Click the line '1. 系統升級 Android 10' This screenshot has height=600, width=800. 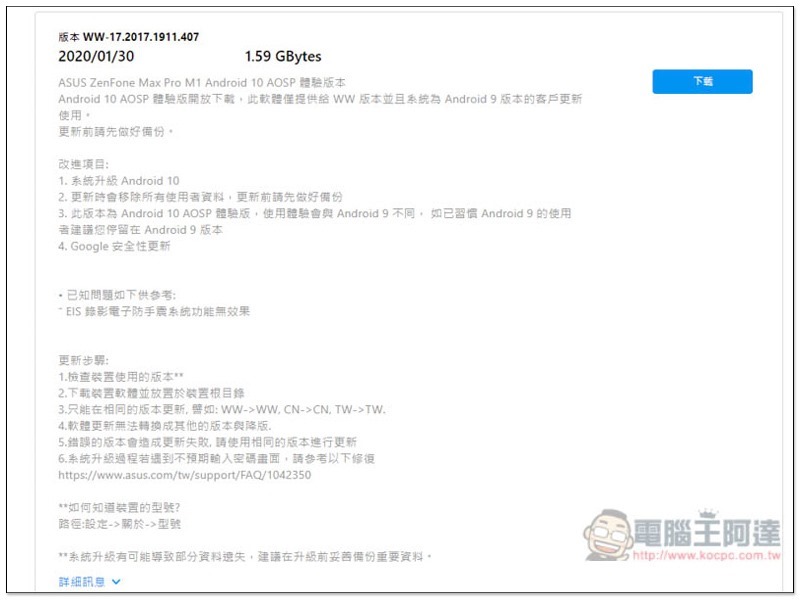coord(119,181)
